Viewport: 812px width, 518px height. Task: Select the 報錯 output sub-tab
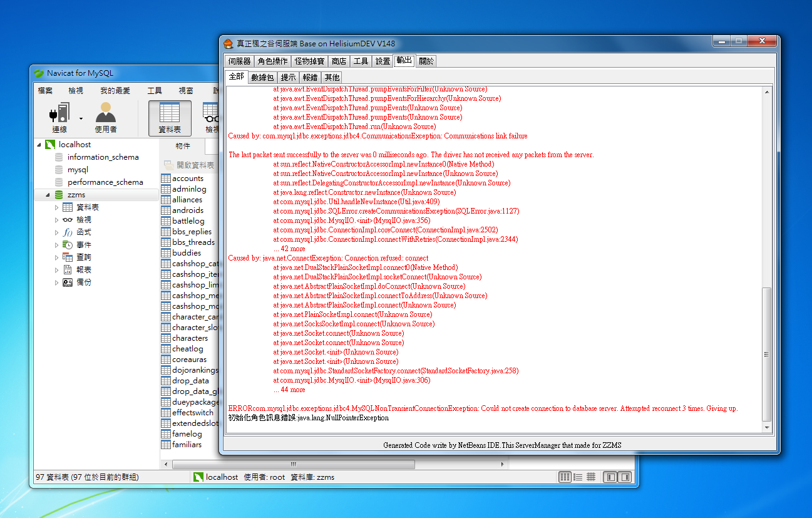pyautogui.click(x=311, y=77)
